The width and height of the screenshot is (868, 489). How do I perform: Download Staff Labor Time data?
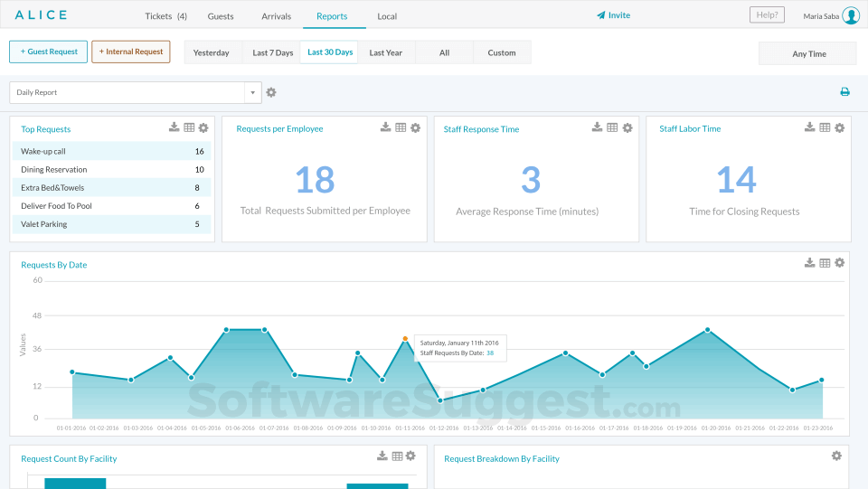[x=809, y=127]
